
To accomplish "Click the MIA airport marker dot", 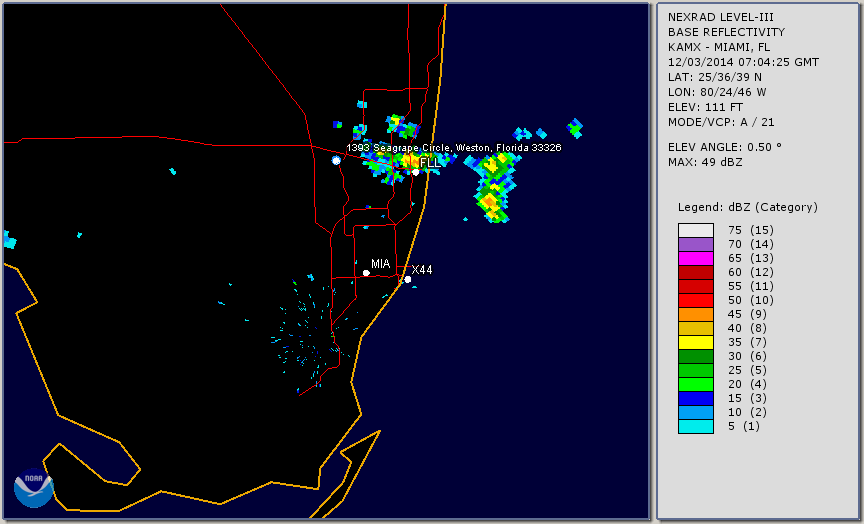I will (x=366, y=273).
